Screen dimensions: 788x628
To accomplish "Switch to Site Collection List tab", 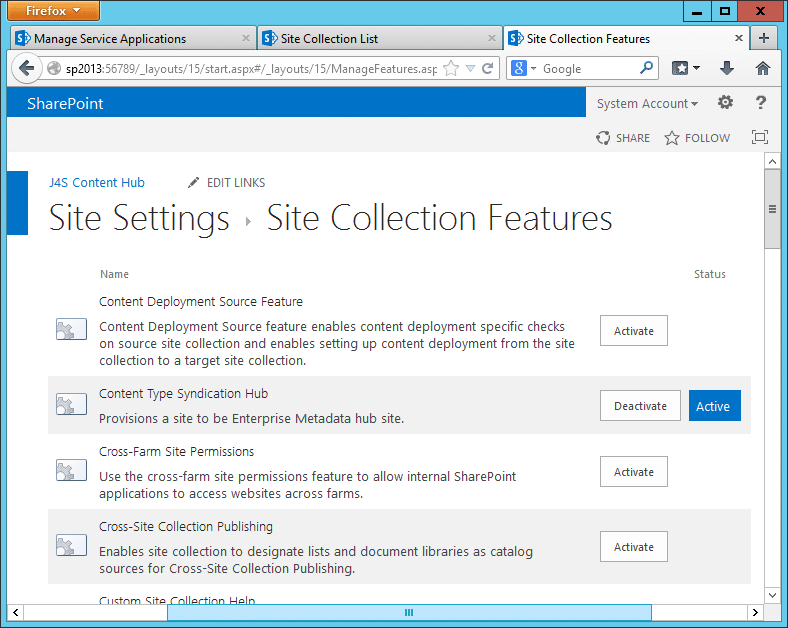I will [379, 39].
